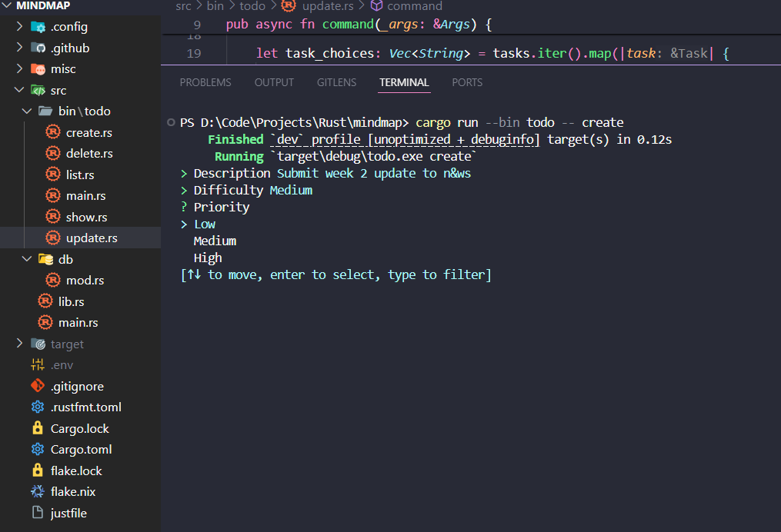Open the PORTS panel tab
Image resolution: width=781 pixels, height=532 pixels.
[467, 82]
